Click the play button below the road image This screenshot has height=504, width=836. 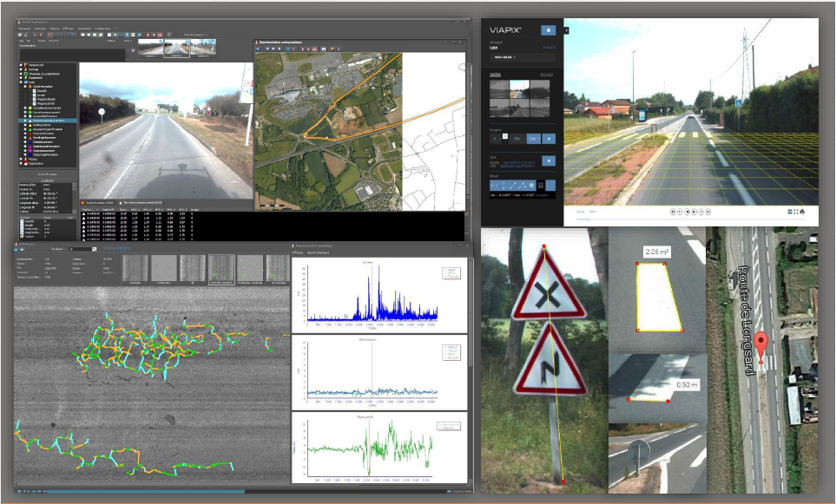pos(695,211)
